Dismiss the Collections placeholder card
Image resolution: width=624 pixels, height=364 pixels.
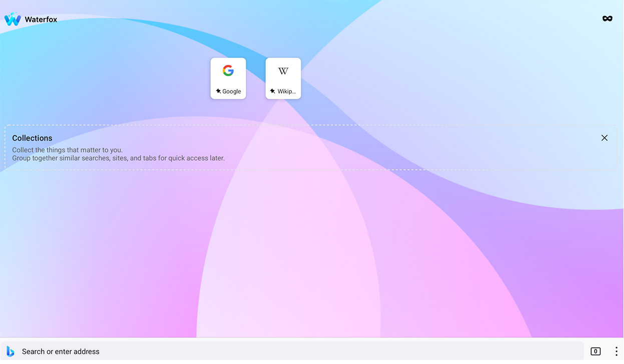(604, 138)
